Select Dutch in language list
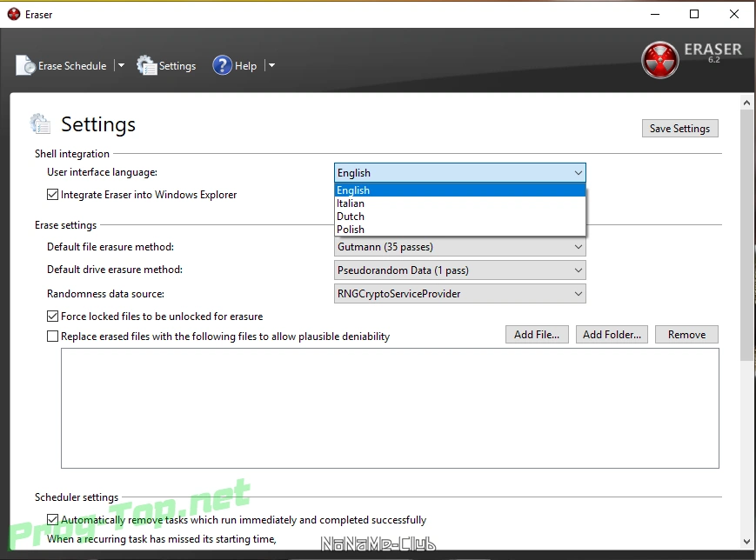 460,217
